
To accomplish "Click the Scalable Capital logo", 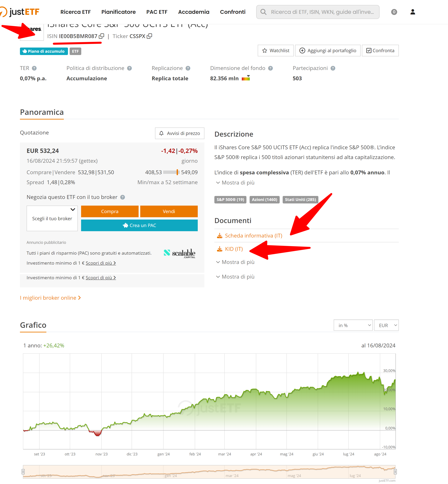I will (179, 253).
